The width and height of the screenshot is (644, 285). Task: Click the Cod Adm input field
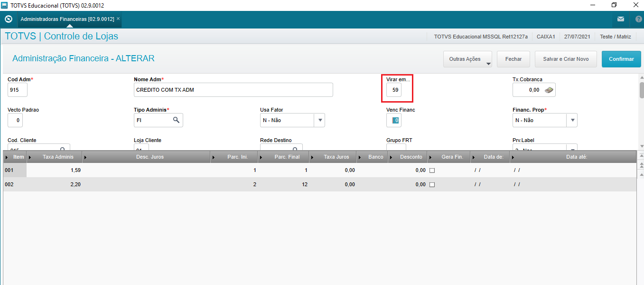point(18,90)
